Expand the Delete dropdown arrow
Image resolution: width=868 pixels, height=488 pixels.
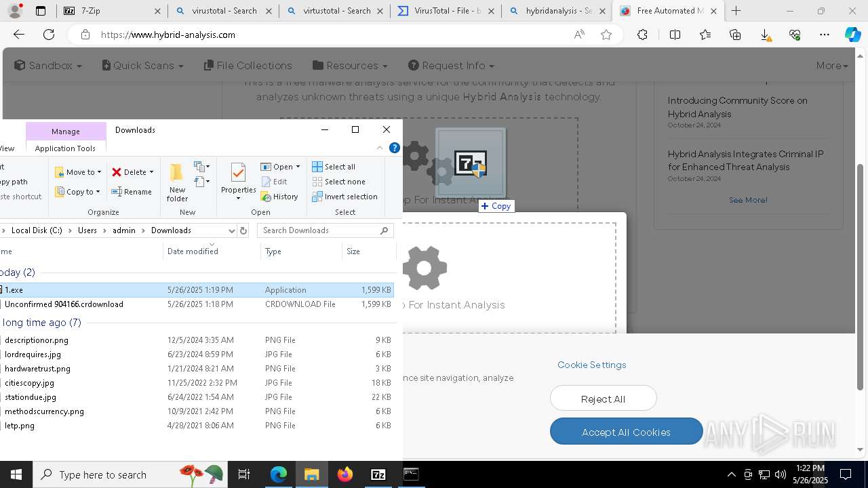pos(151,172)
